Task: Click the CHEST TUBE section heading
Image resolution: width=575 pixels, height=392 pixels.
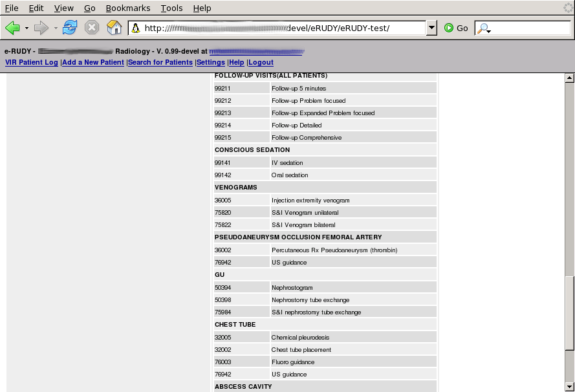Action: pyautogui.click(x=235, y=325)
